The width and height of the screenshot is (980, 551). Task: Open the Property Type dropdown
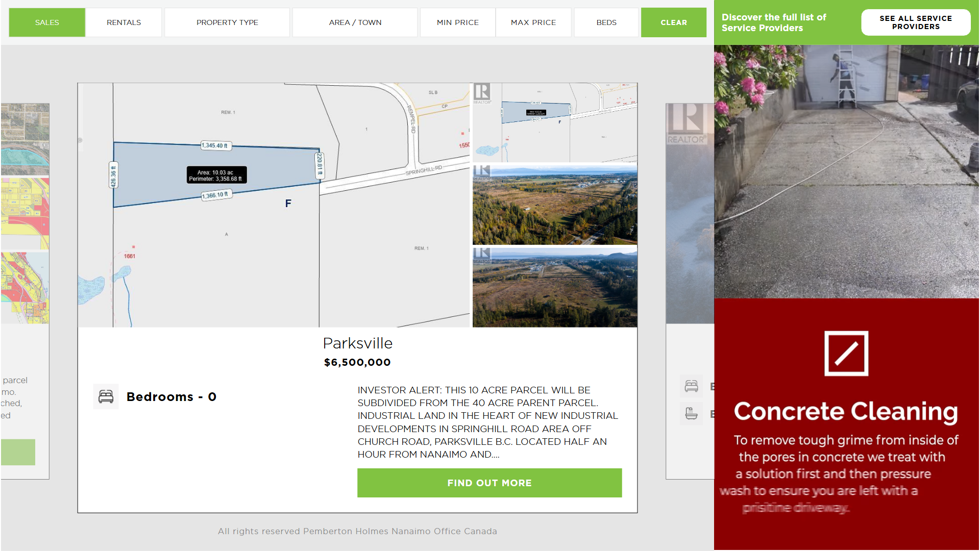tap(227, 22)
